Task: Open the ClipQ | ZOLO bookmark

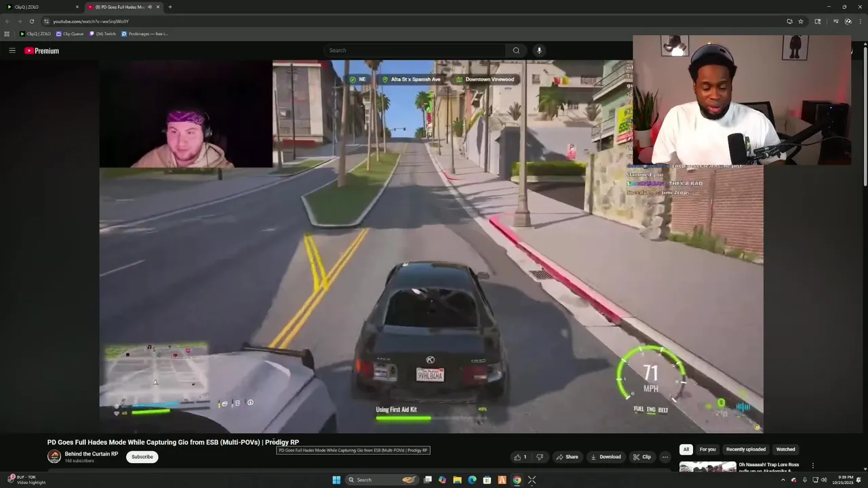Action: (35, 33)
